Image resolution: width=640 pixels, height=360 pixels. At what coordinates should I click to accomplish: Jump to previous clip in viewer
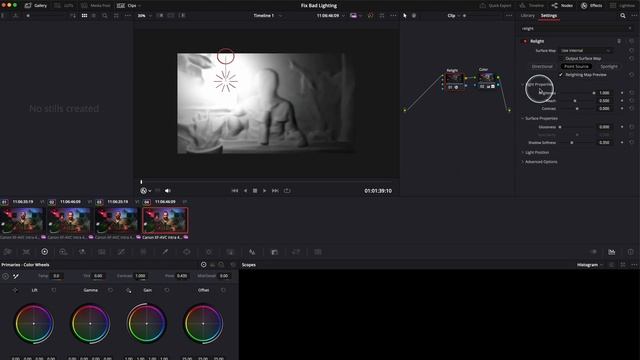235,191
